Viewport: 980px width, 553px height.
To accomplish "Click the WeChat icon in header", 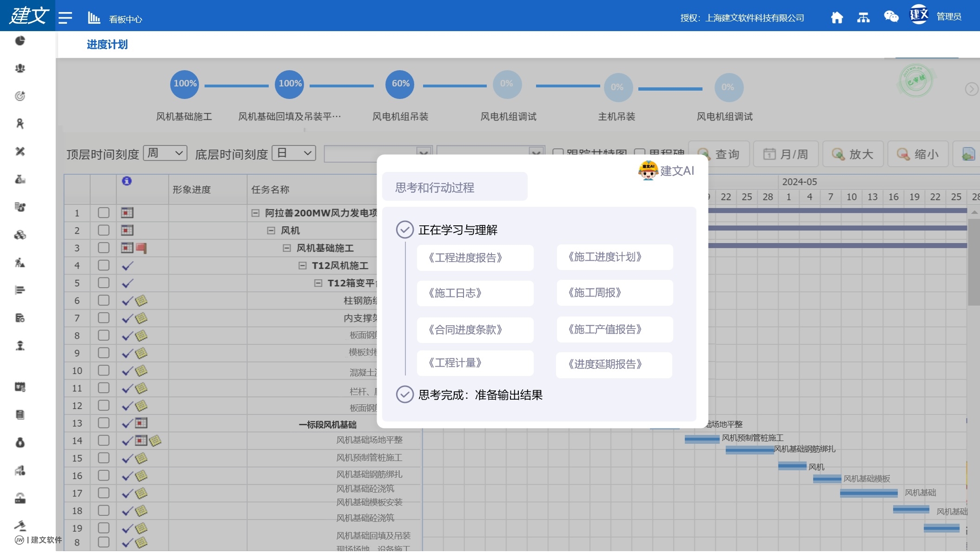I will point(891,17).
